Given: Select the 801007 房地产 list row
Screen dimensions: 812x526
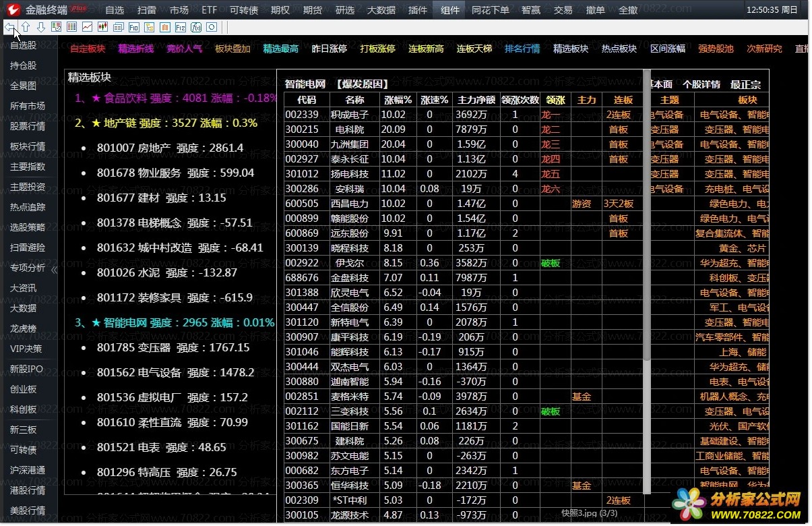Looking at the screenshot, I should 170,148.
